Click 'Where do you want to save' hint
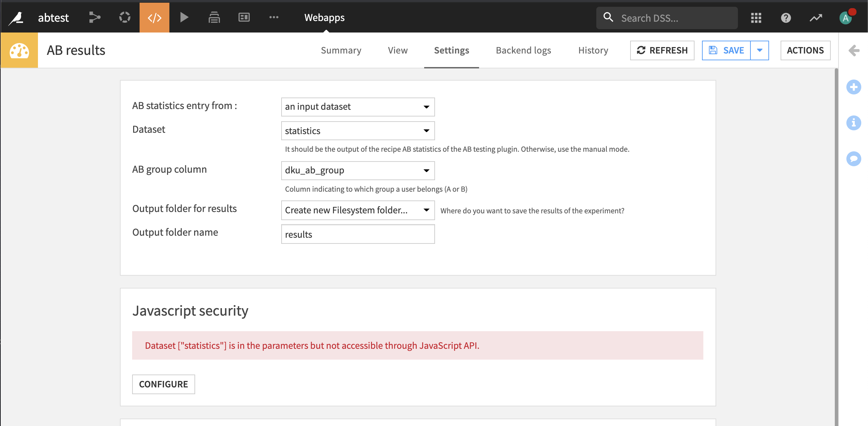The width and height of the screenshot is (868, 426). [532, 211]
